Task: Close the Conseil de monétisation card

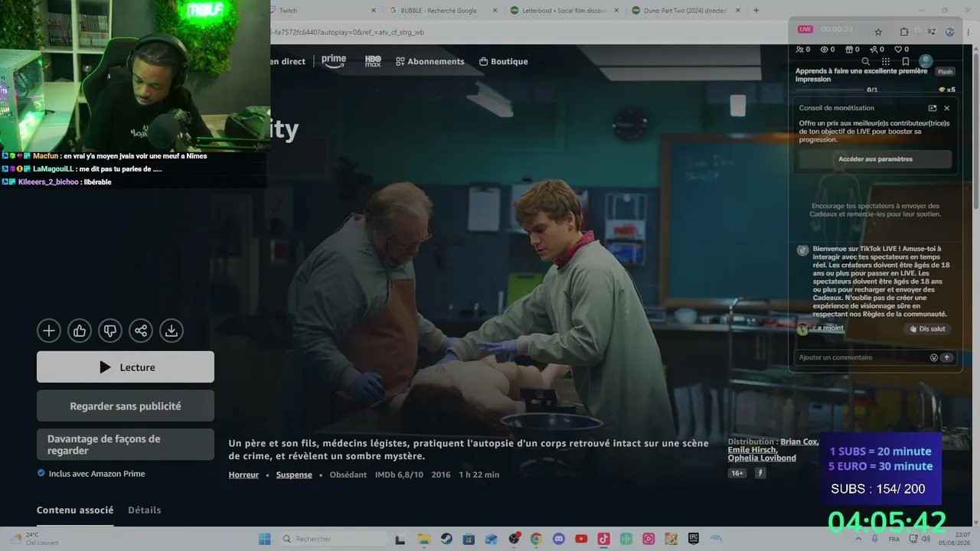Action: [x=947, y=108]
